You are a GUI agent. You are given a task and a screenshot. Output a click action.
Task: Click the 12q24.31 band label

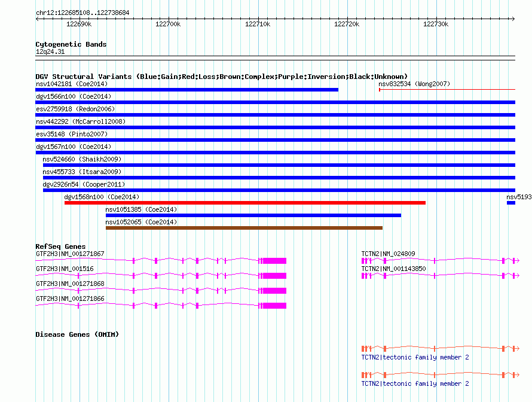[50, 51]
